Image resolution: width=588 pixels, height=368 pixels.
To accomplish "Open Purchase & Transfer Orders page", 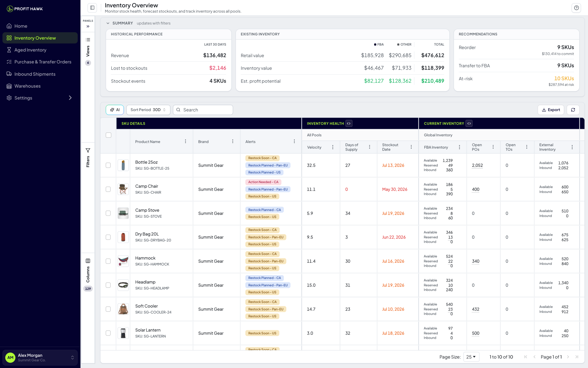I will tap(40, 62).
